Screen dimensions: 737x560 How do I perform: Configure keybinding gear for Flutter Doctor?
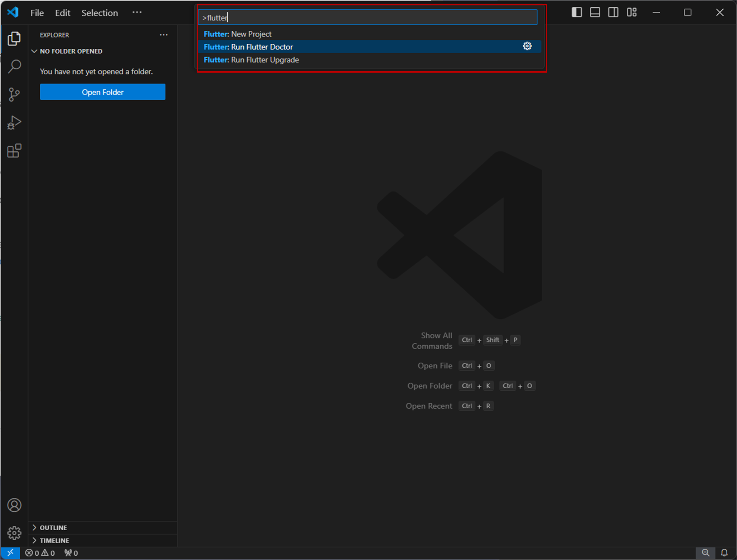527,46
